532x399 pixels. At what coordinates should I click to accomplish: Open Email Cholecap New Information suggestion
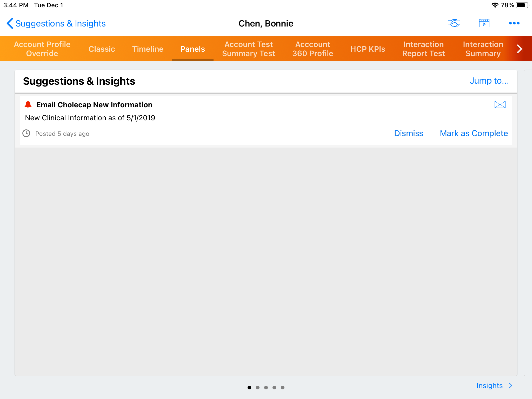[x=94, y=105]
